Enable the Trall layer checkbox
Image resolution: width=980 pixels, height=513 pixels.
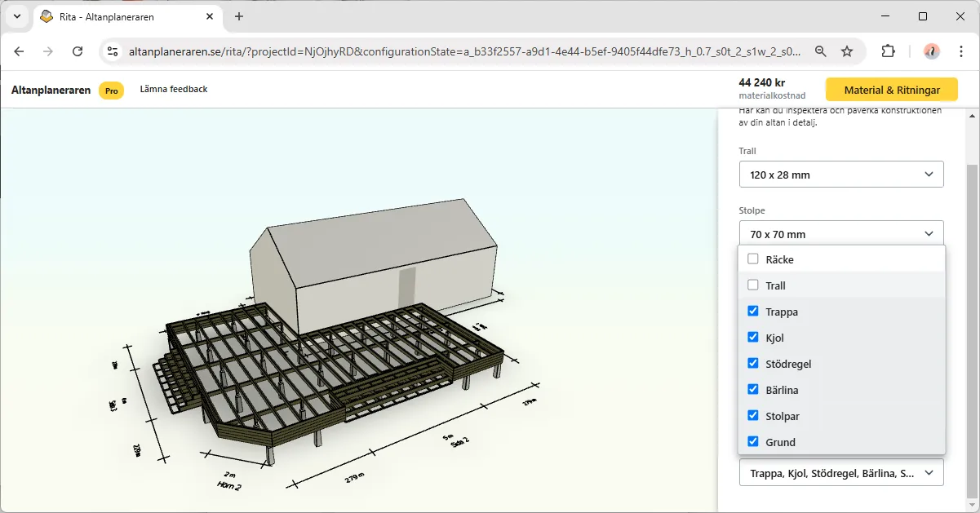pyautogui.click(x=753, y=285)
